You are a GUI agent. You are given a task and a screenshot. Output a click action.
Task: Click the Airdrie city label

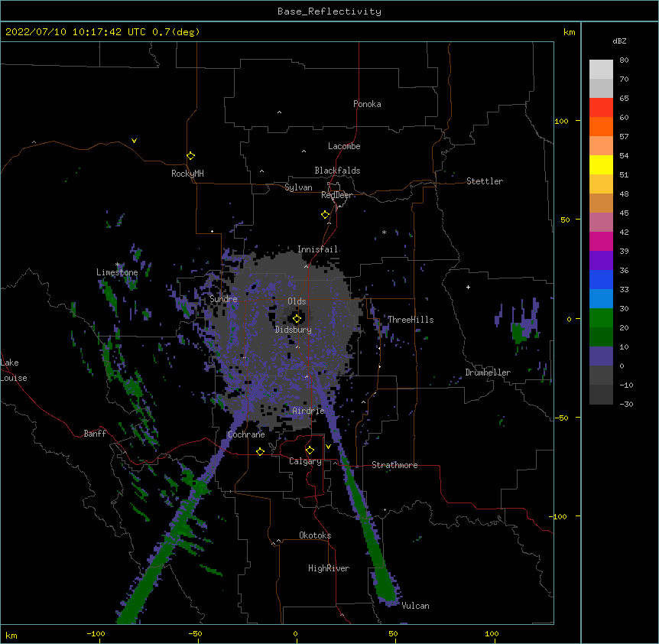[308, 410]
